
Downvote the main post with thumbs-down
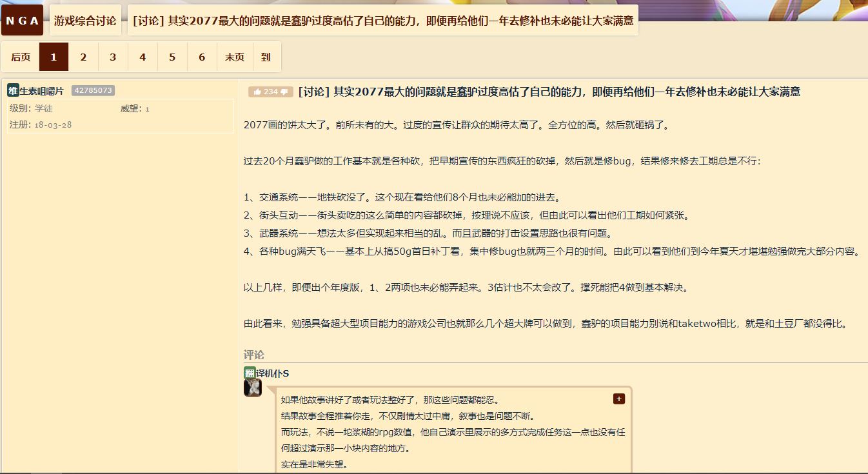click(x=284, y=92)
